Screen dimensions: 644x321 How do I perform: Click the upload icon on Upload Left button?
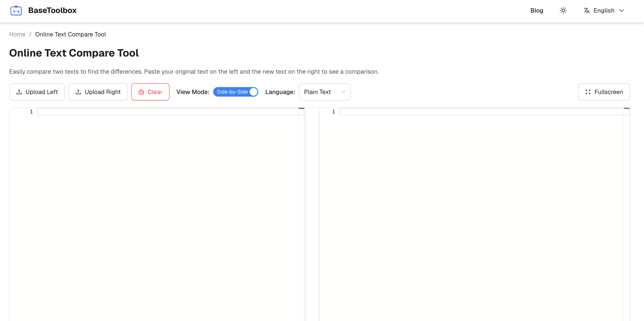point(20,92)
